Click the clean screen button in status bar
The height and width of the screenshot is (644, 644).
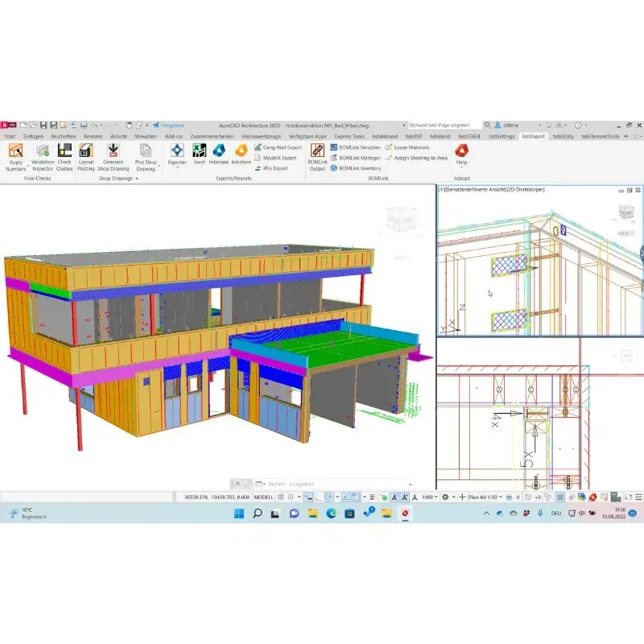pyautogui.click(x=628, y=497)
